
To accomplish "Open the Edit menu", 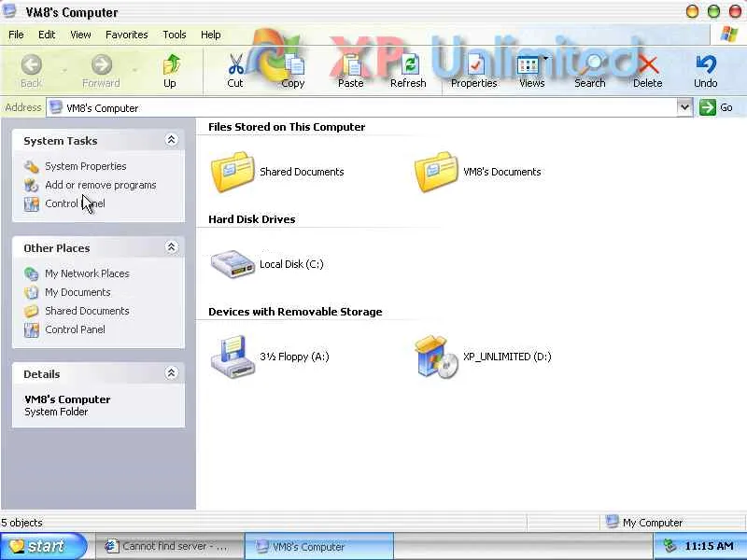I will coord(47,35).
